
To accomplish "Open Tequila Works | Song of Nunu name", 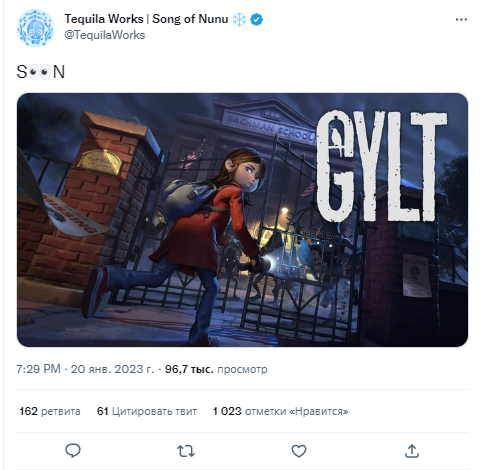I will pos(146,19).
